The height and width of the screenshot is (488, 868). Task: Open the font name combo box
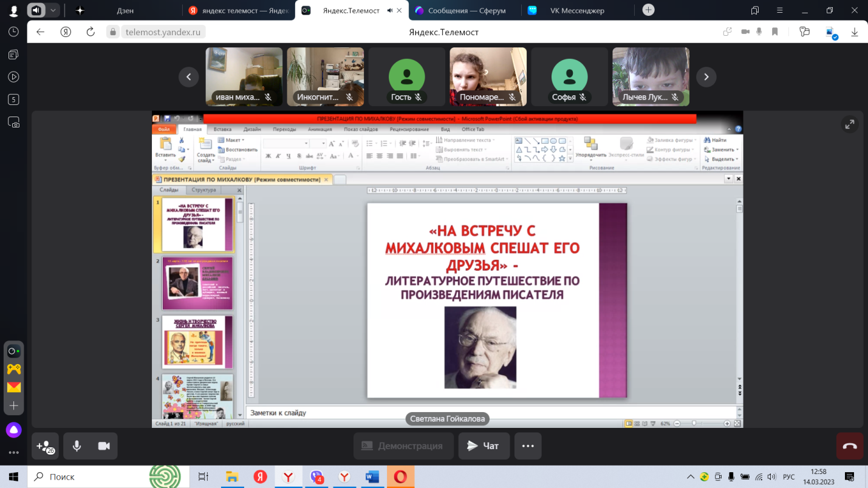point(286,143)
